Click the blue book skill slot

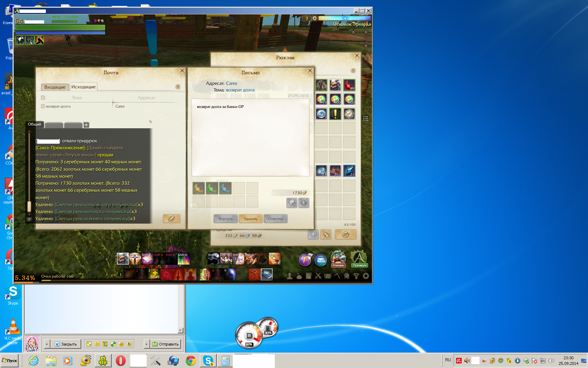coord(266,274)
